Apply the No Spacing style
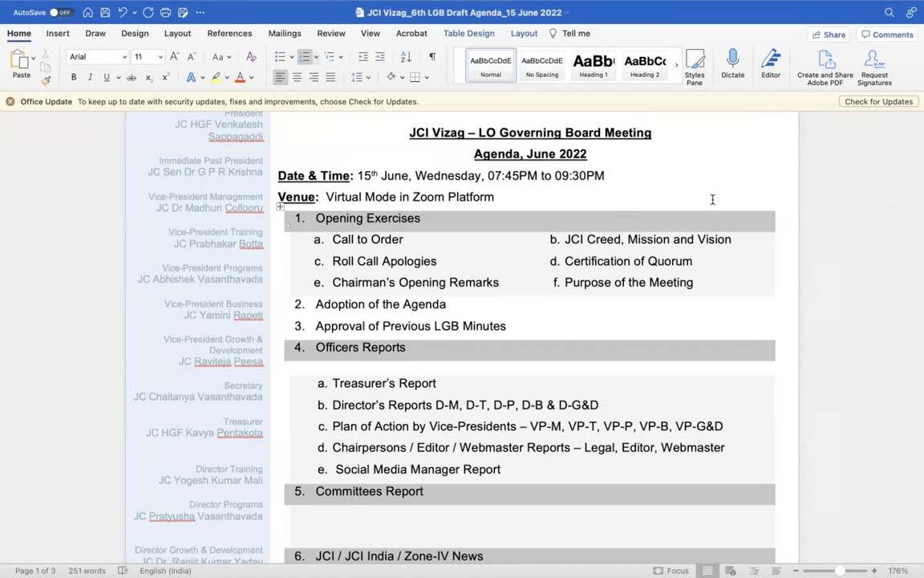This screenshot has width=924, height=578. pyautogui.click(x=542, y=65)
